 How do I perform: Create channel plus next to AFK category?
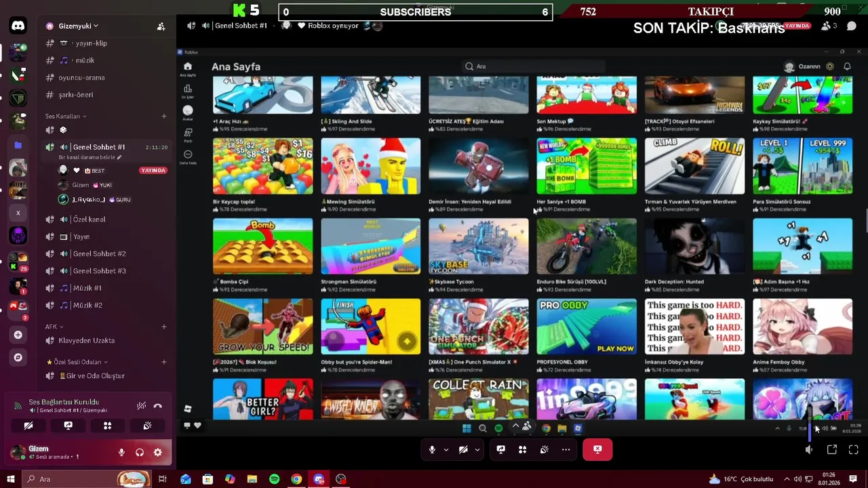164,327
